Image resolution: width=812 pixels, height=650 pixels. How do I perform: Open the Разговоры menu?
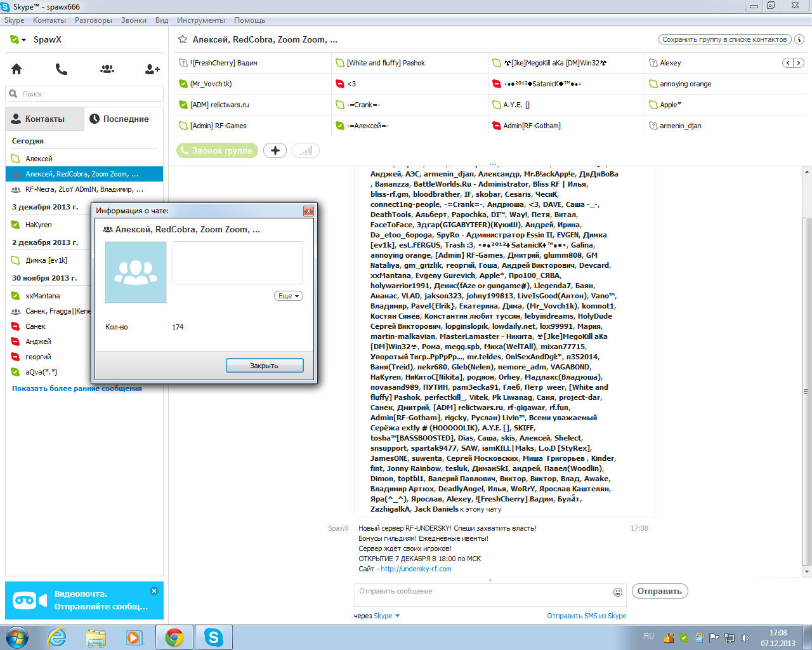click(93, 20)
